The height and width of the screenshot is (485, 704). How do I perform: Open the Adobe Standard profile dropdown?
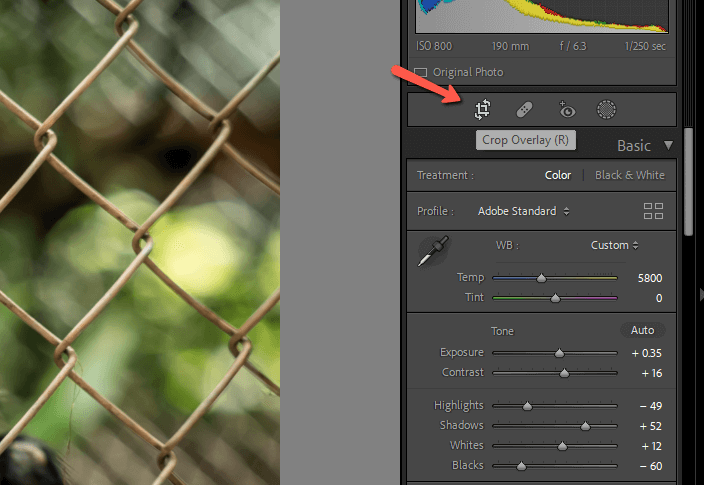click(524, 211)
